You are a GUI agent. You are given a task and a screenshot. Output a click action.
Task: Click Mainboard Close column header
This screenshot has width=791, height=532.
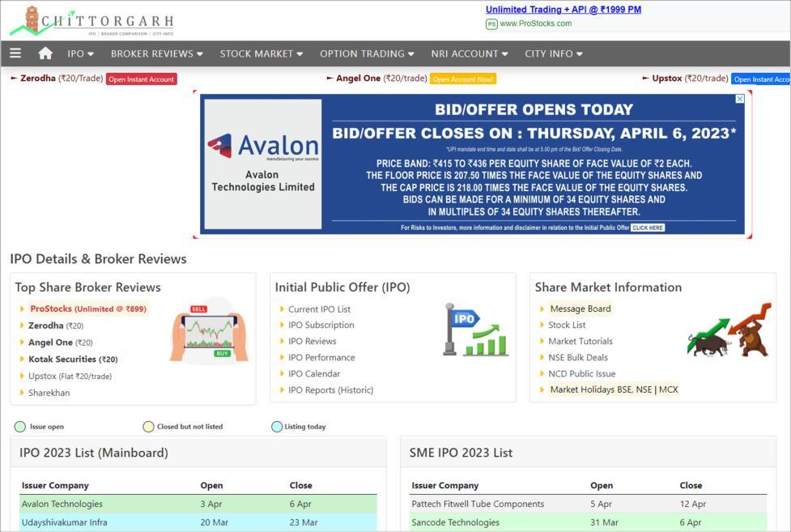coord(300,486)
